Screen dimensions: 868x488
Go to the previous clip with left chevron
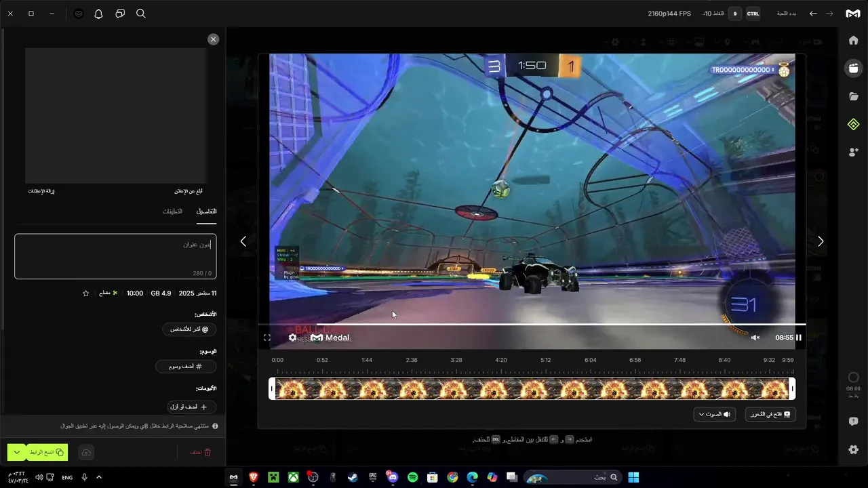[x=243, y=241]
